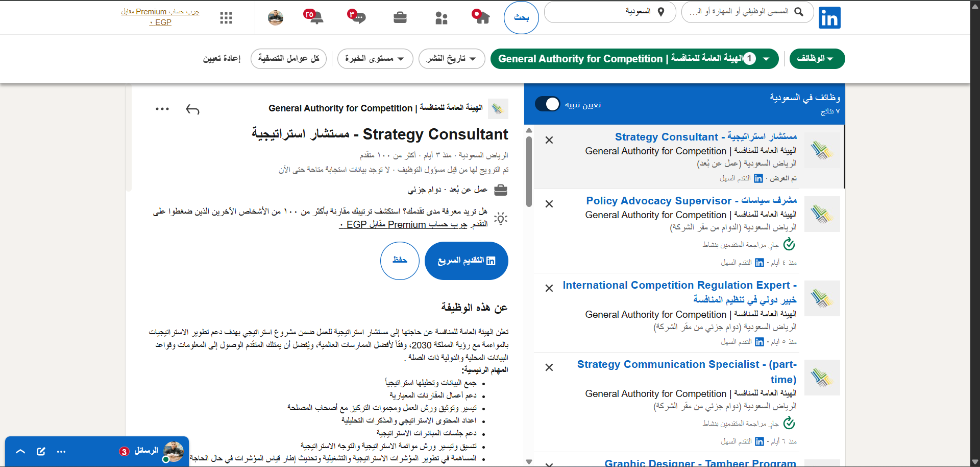Open company name link in job details
980x467 pixels.
[376, 108]
